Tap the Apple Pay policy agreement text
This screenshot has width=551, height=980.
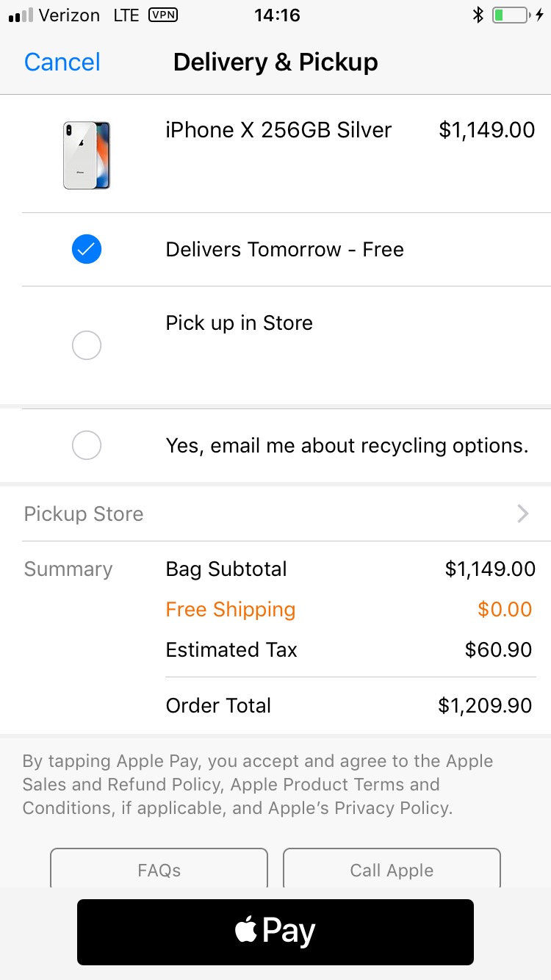tap(257, 785)
